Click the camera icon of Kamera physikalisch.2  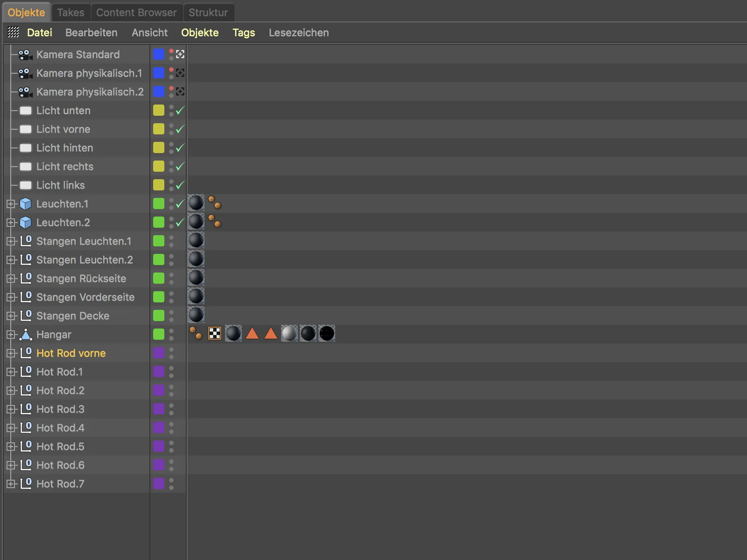[25, 92]
